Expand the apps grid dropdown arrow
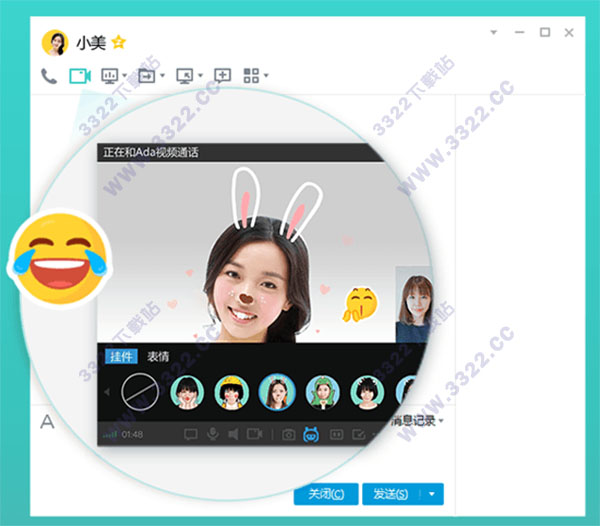This screenshot has height=526, width=600. 266,75
